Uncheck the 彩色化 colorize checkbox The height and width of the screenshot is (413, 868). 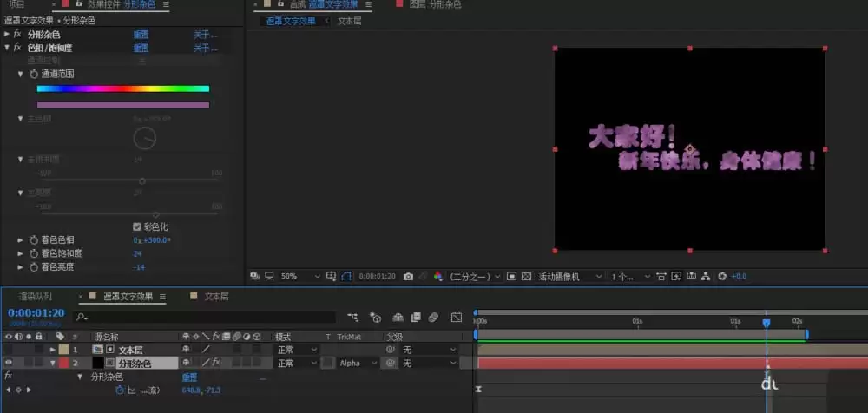[x=137, y=227]
